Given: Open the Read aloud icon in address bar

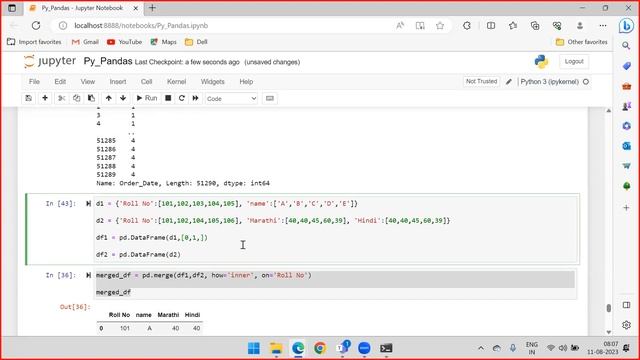Looking at the screenshot, I should click(x=400, y=26).
